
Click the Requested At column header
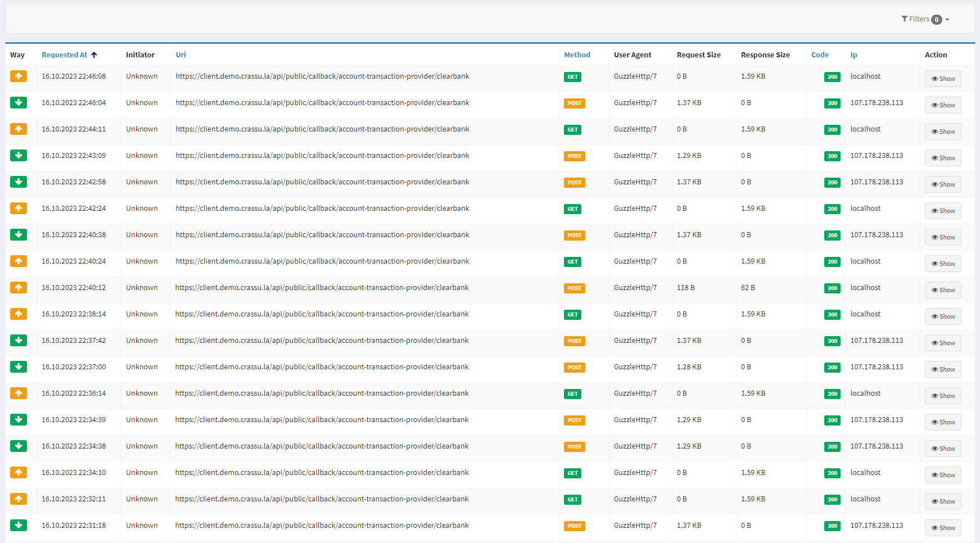[64, 55]
